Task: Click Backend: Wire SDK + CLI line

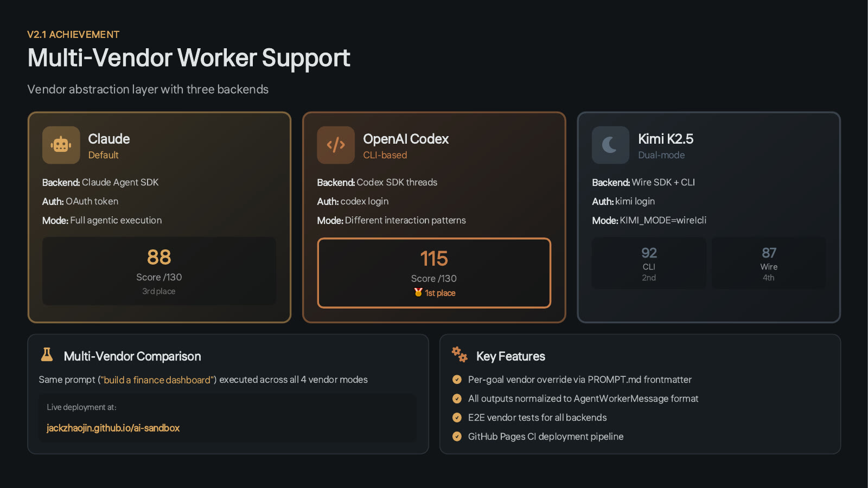Action: click(643, 182)
